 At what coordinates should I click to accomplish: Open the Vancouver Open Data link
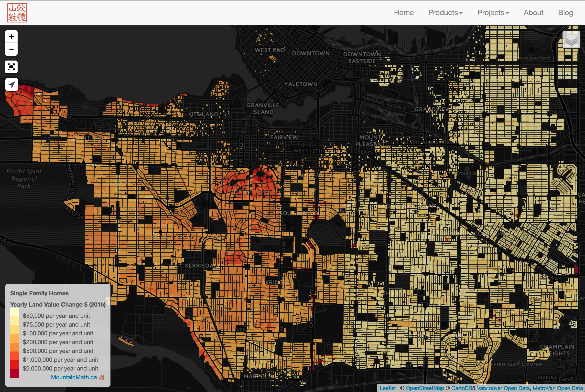503,388
